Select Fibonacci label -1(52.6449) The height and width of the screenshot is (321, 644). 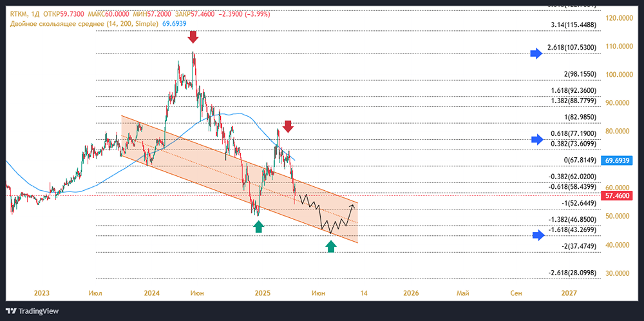click(x=579, y=203)
